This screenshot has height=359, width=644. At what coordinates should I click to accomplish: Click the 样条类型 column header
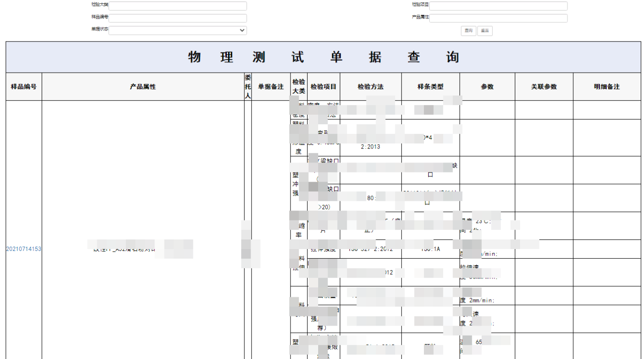pyautogui.click(x=430, y=87)
